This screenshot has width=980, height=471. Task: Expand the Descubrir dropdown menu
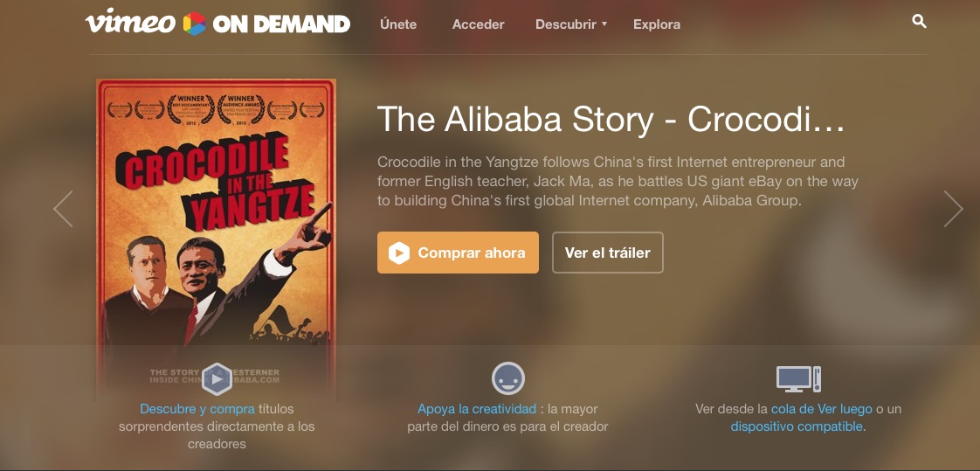(x=570, y=24)
